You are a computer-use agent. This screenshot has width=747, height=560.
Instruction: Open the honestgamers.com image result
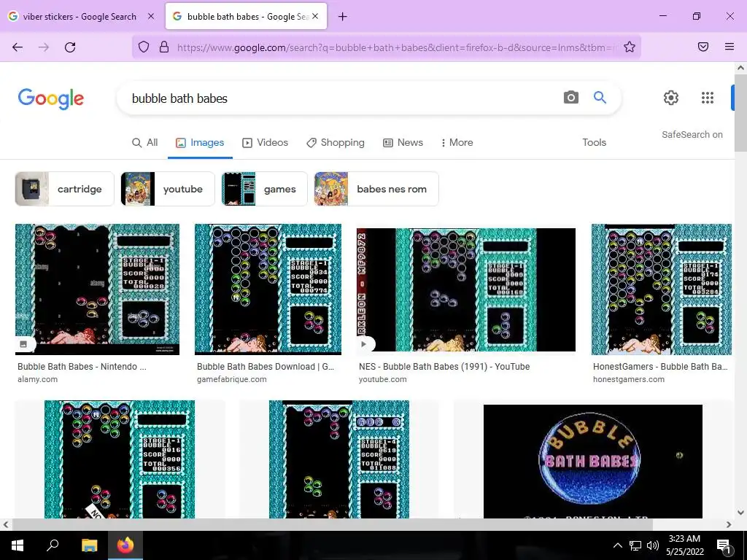[x=661, y=289]
